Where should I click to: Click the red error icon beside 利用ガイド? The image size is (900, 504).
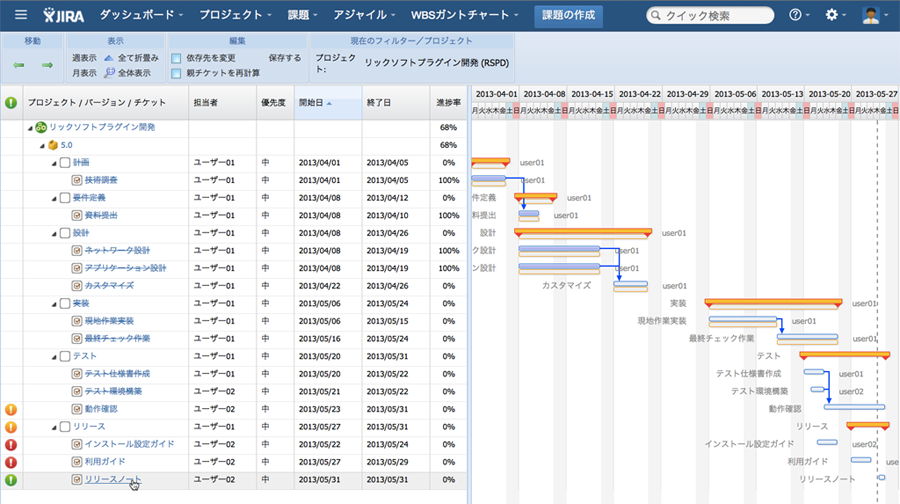pos(11,462)
